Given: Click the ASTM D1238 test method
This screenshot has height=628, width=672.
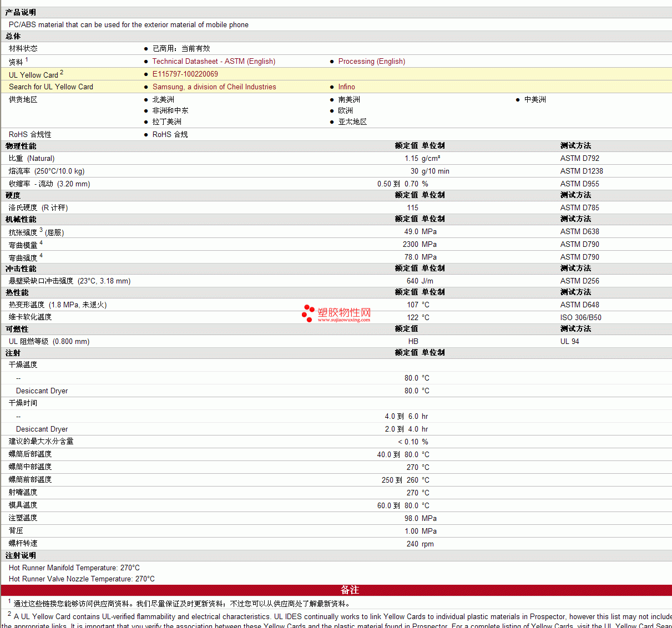Looking at the screenshot, I should (x=582, y=171).
